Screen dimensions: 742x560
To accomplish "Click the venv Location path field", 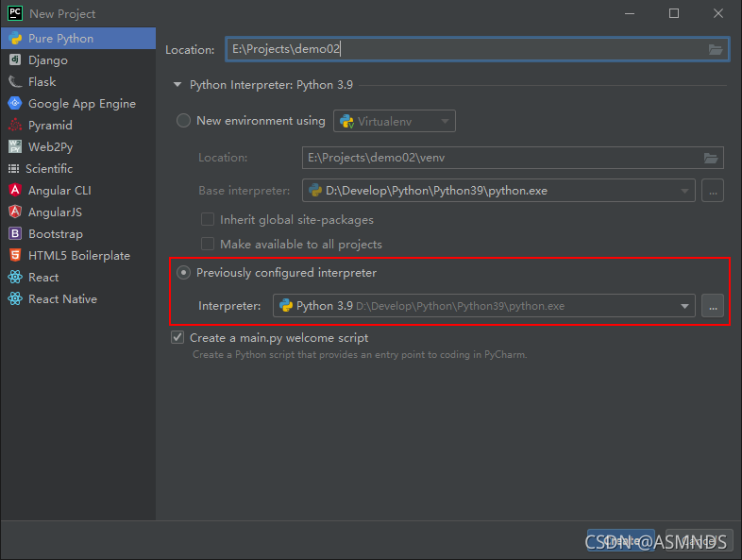I will (513, 158).
